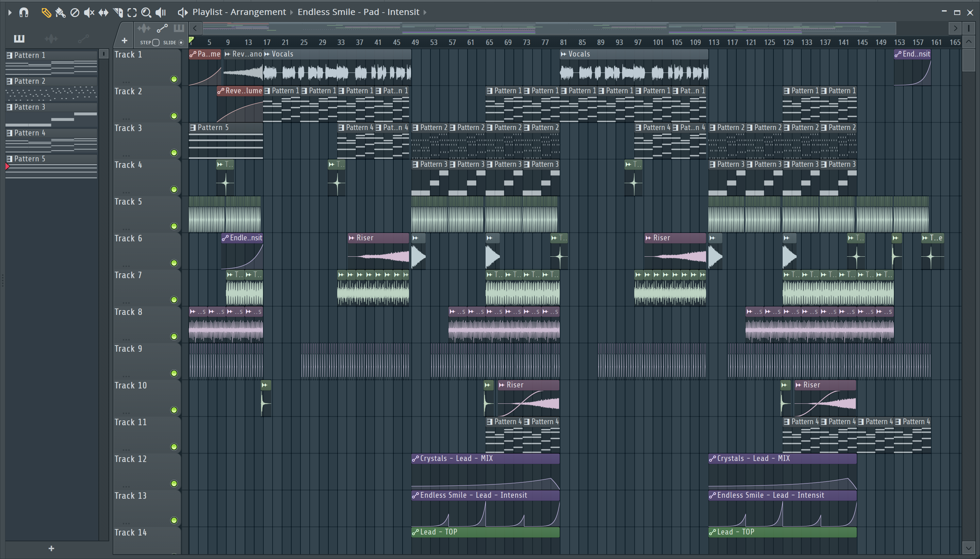Select the End..nsit automation clip on Track 1
980x559 pixels.
[x=913, y=67]
